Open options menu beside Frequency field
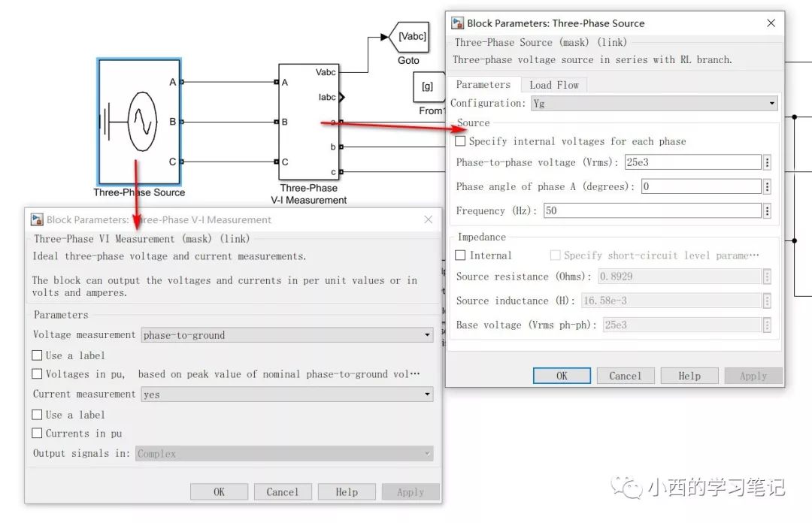 (x=768, y=210)
